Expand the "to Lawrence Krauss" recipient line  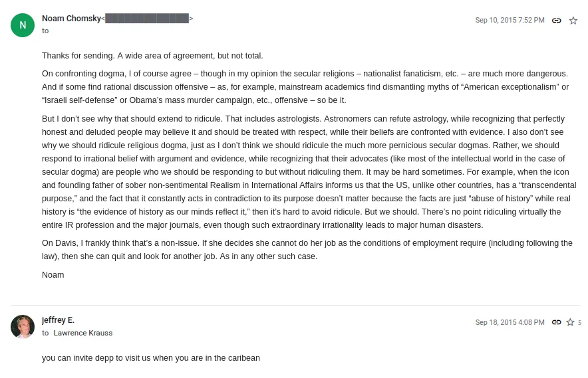(45, 333)
